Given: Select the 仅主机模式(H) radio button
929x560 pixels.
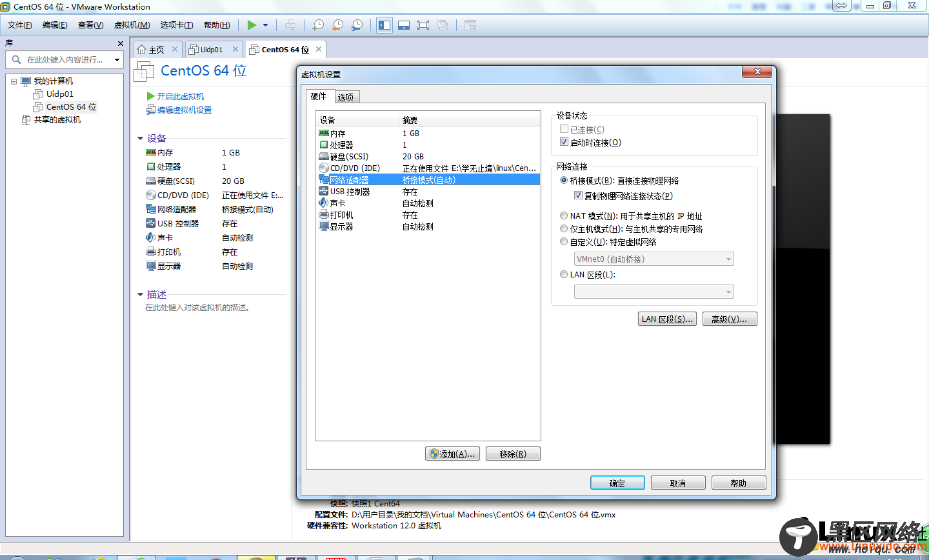Looking at the screenshot, I should pos(564,229).
